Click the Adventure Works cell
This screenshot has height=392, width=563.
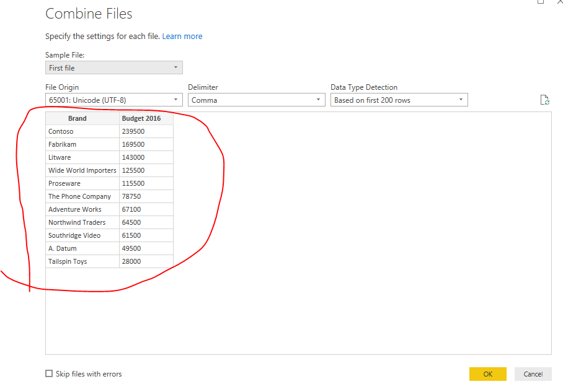[x=82, y=209]
